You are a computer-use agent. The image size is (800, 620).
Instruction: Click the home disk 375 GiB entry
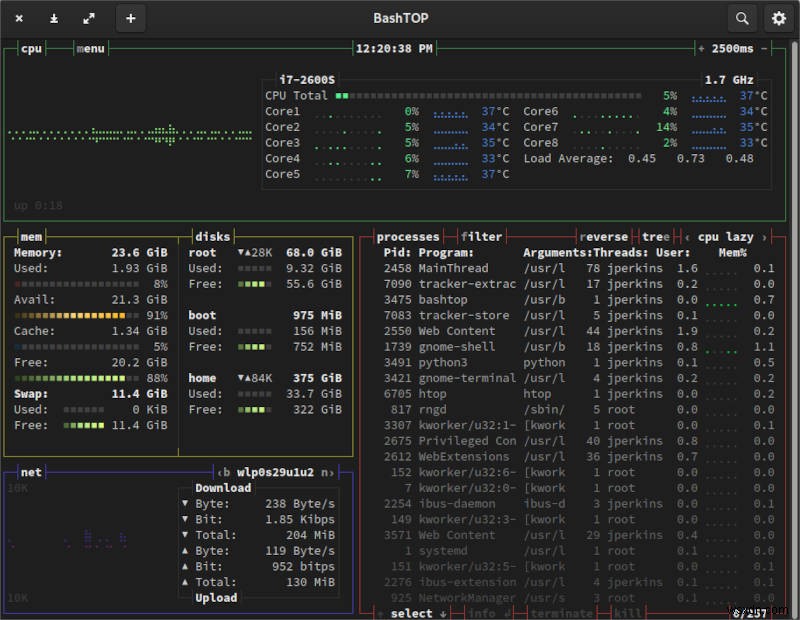[265, 378]
